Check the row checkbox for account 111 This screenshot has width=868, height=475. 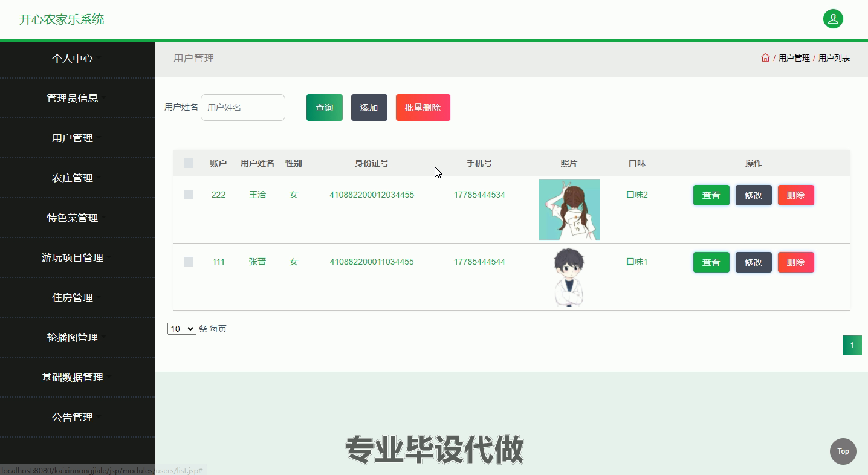[x=189, y=262]
